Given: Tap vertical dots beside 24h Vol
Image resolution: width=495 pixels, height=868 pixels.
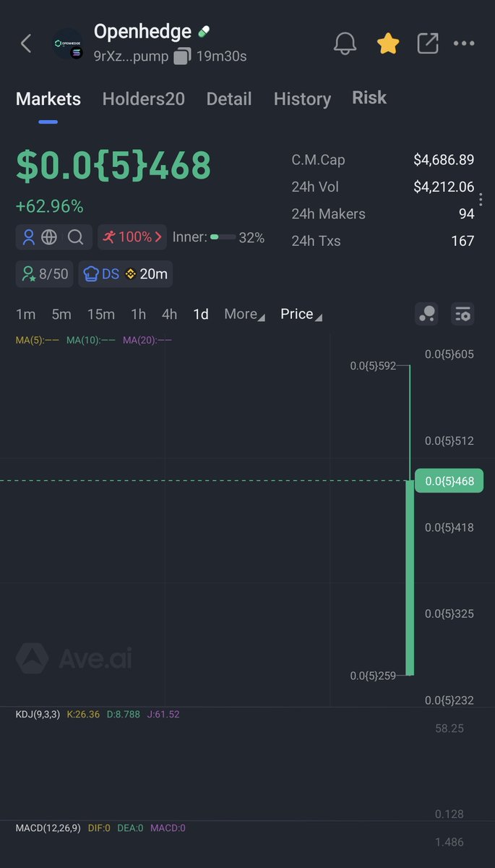Looking at the screenshot, I should [481, 200].
